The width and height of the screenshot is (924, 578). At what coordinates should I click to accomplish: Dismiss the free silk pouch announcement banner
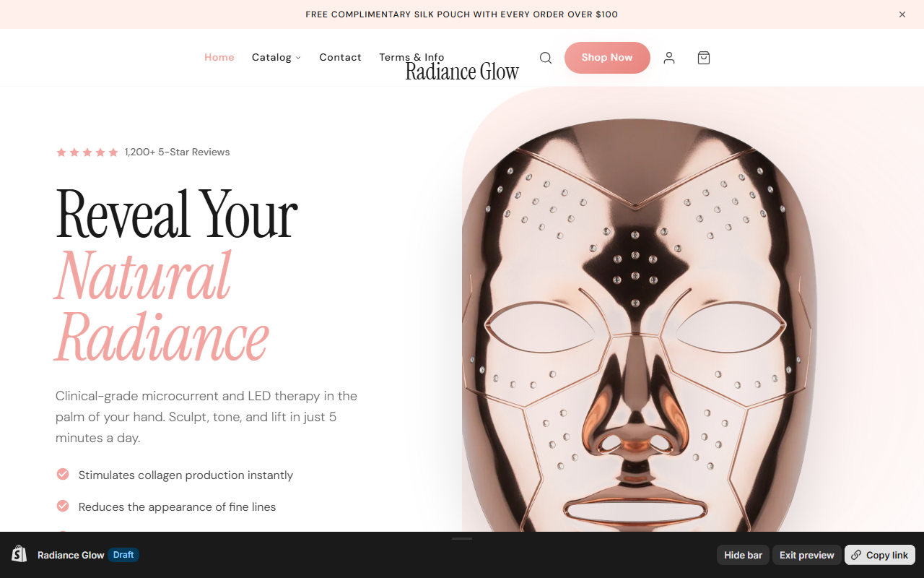tap(902, 14)
